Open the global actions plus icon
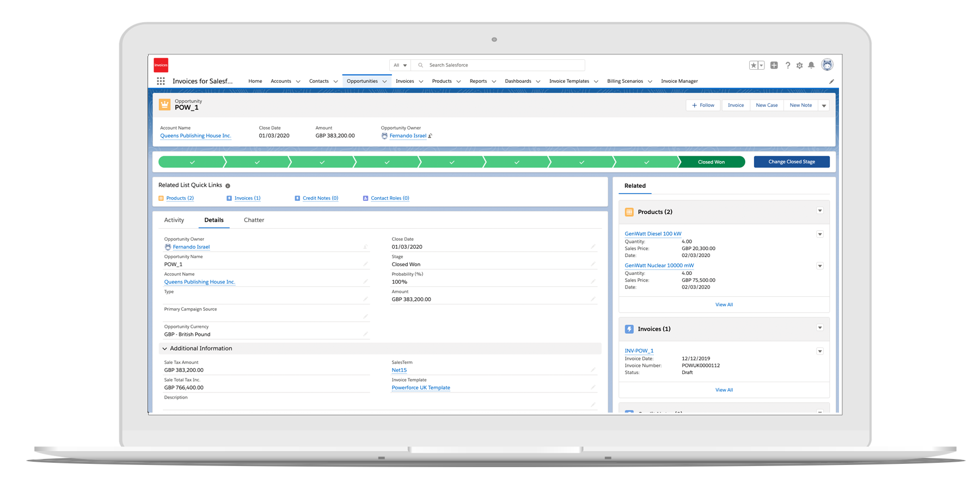 [x=774, y=65]
